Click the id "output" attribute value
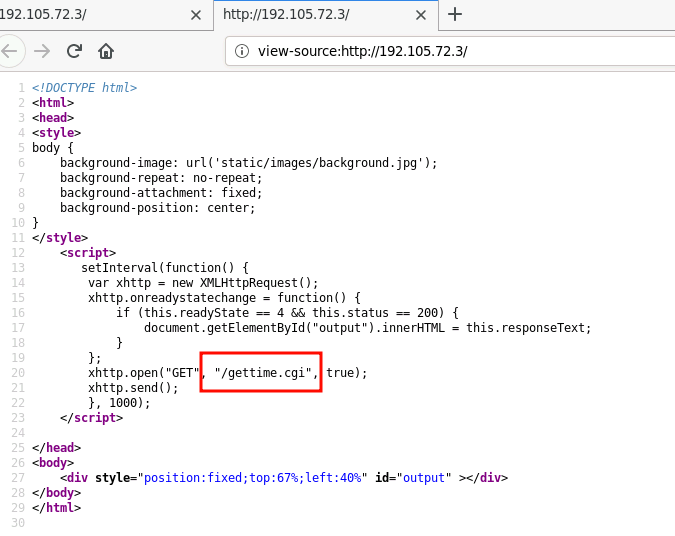675x536 pixels. [424, 478]
